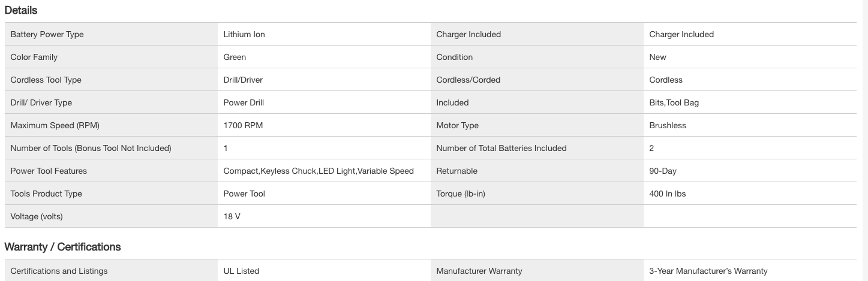Click Compact, Keyless Chuck features value
This screenshot has width=868, height=281.
[x=318, y=171]
